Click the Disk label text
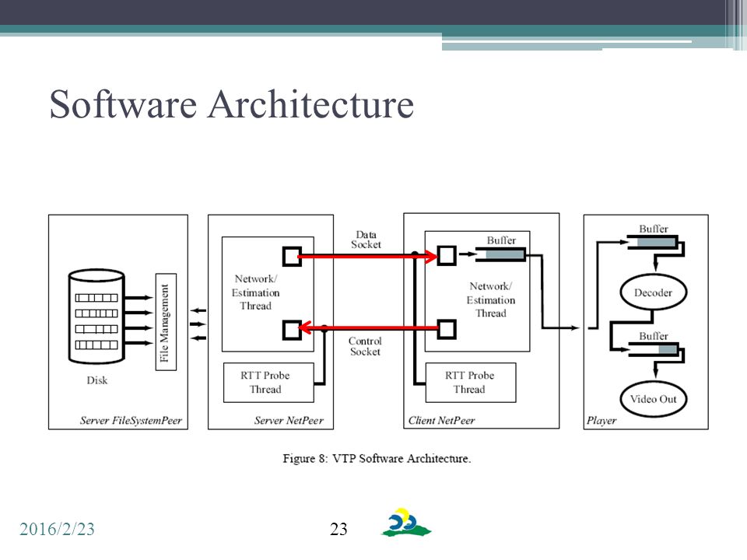Image resolution: width=747 pixels, height=560 pixels. click(96, 380)
